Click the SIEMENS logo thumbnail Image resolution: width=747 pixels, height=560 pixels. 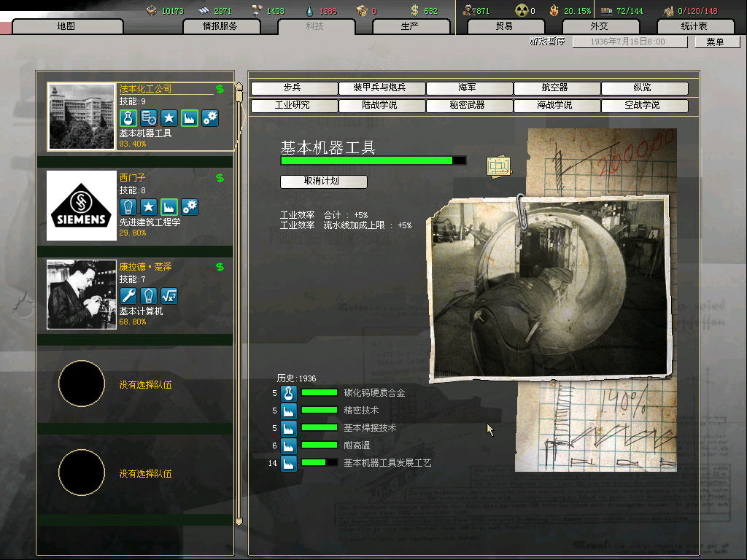pos(82,206)
